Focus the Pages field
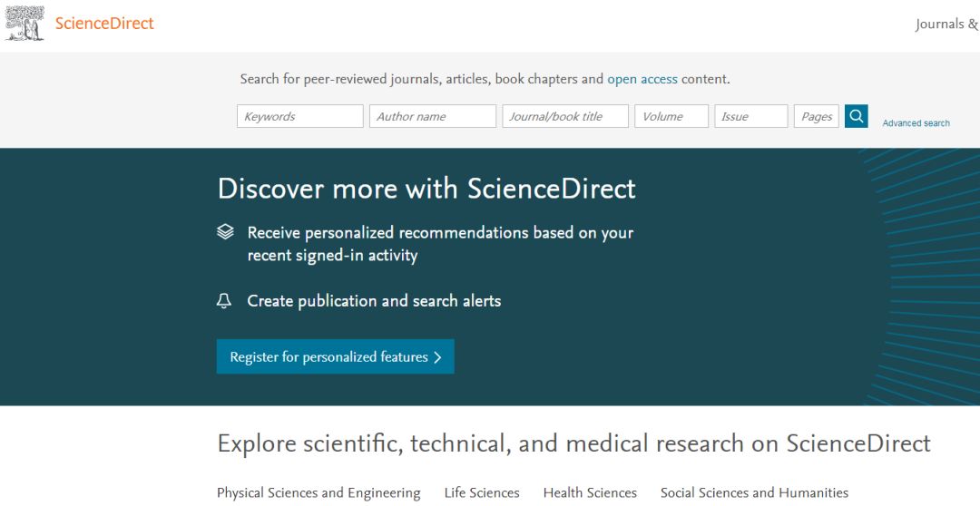980x506 pixels. coord(817,116)
